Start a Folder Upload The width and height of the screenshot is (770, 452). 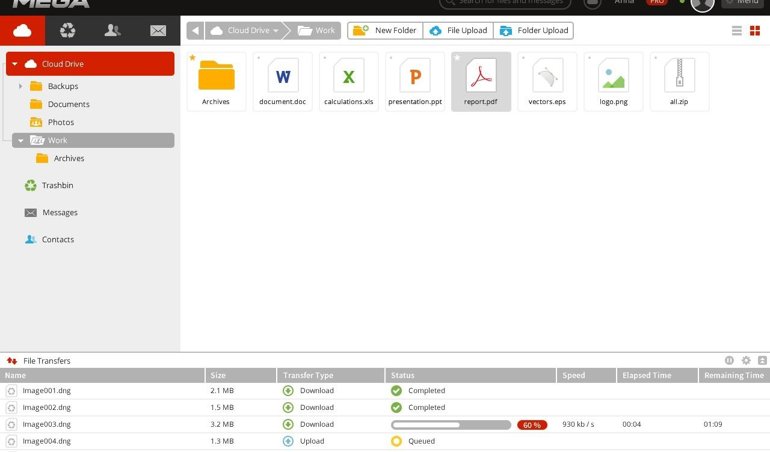tap(534, 30)
